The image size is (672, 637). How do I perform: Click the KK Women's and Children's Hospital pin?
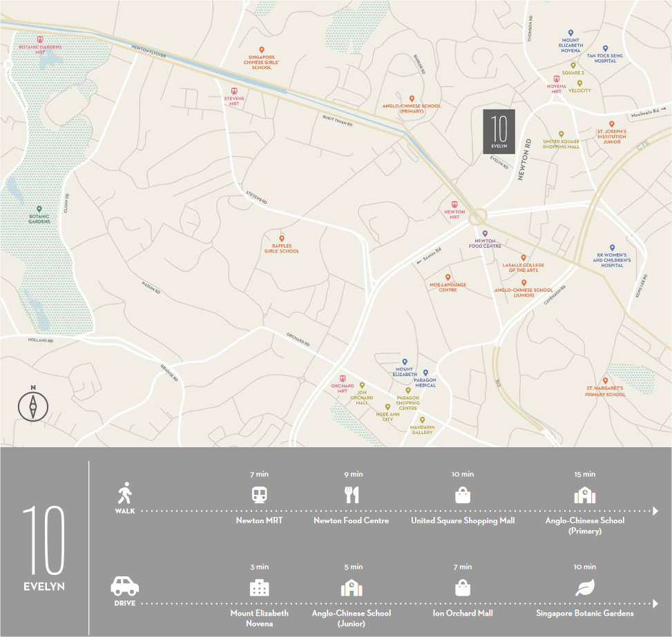pos(612,248)
